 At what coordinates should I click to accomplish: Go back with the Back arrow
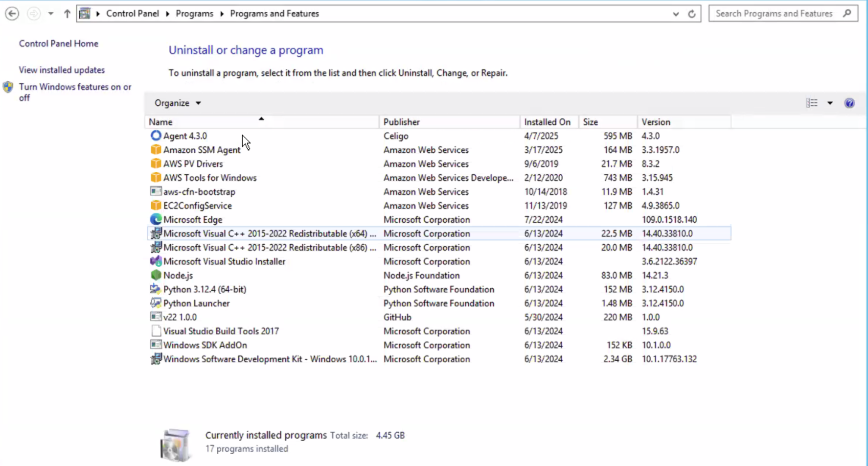pos(12,14)
